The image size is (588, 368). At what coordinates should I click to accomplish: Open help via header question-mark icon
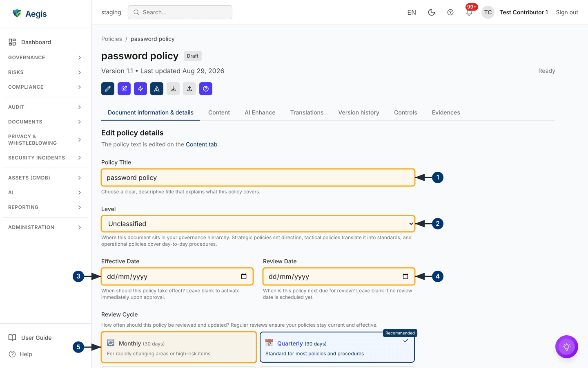point(450,12)
